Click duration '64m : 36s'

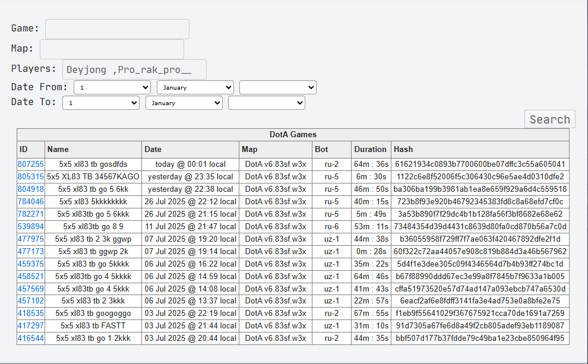coord(371,164)
